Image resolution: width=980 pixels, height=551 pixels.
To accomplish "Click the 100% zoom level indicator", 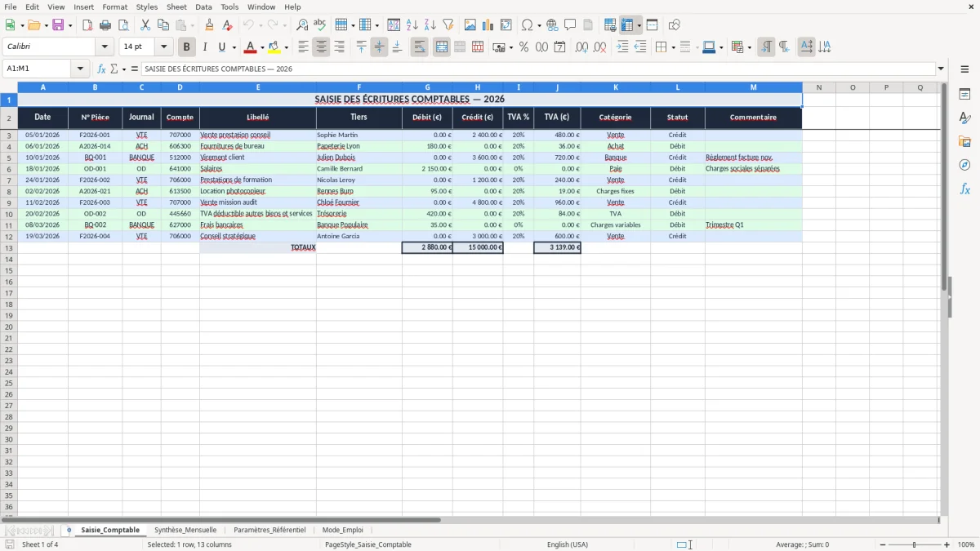I will pyautogui.click(x=966, y=544).
